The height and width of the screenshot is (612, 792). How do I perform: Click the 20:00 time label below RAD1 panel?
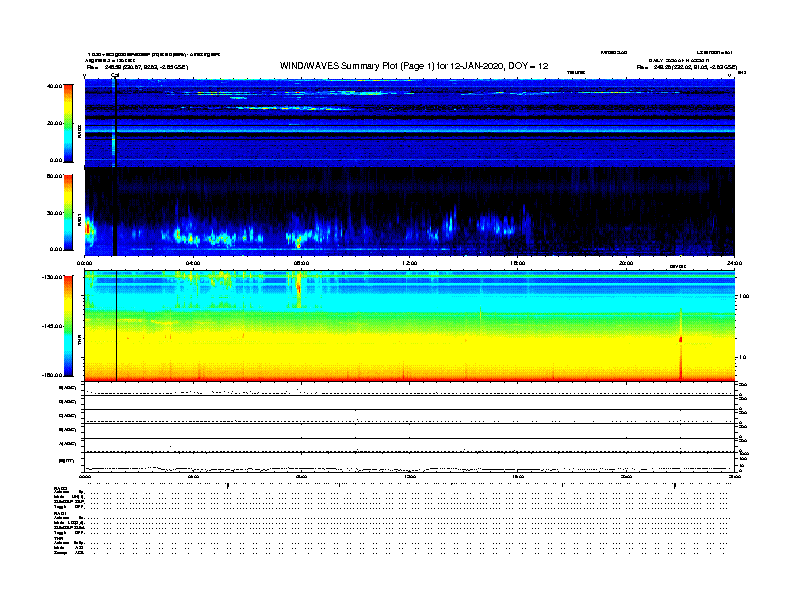coord(626,263)
